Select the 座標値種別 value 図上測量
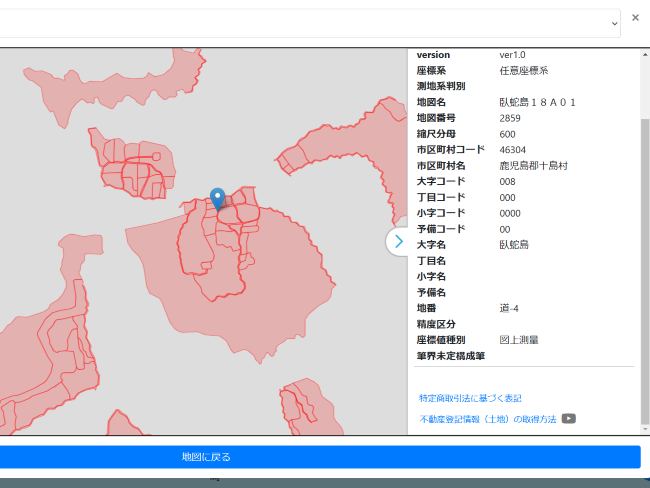Image resolution: width=650 pixels, height=488 pixels. 519,340
